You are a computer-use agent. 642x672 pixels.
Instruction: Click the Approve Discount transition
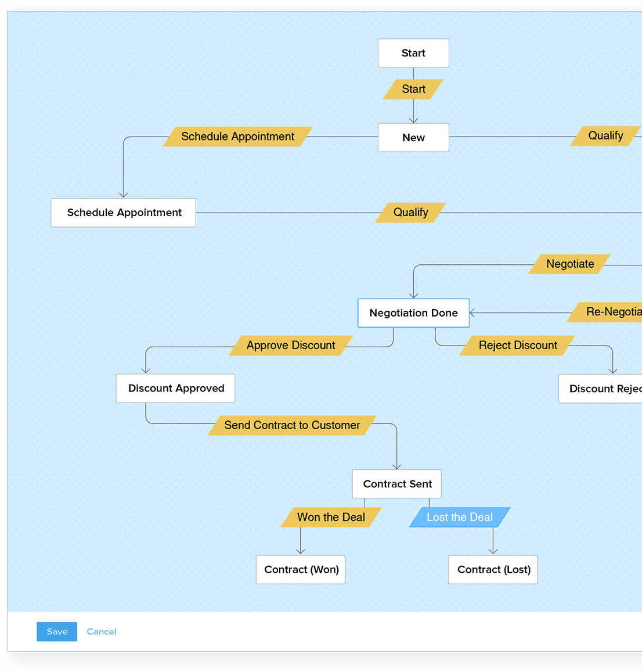coord(291,346)
